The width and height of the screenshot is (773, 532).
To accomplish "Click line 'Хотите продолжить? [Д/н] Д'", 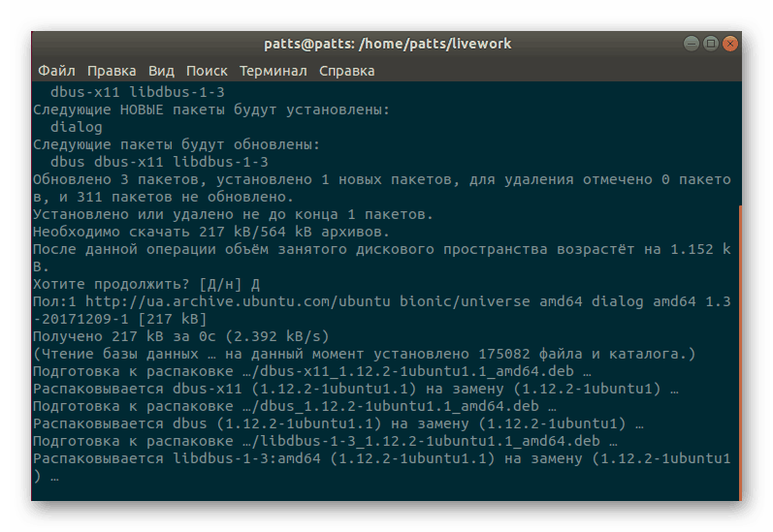I will click(x=146, y=284).
